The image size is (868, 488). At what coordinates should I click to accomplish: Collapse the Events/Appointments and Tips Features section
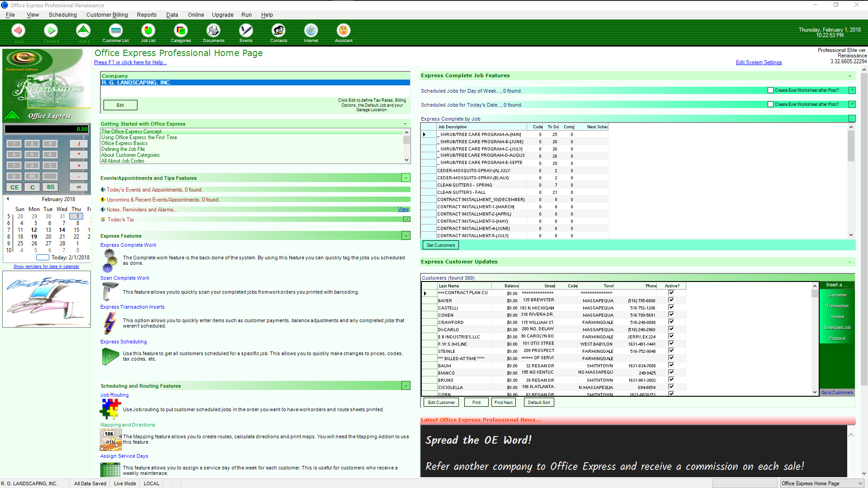click(x=406, y=178)
